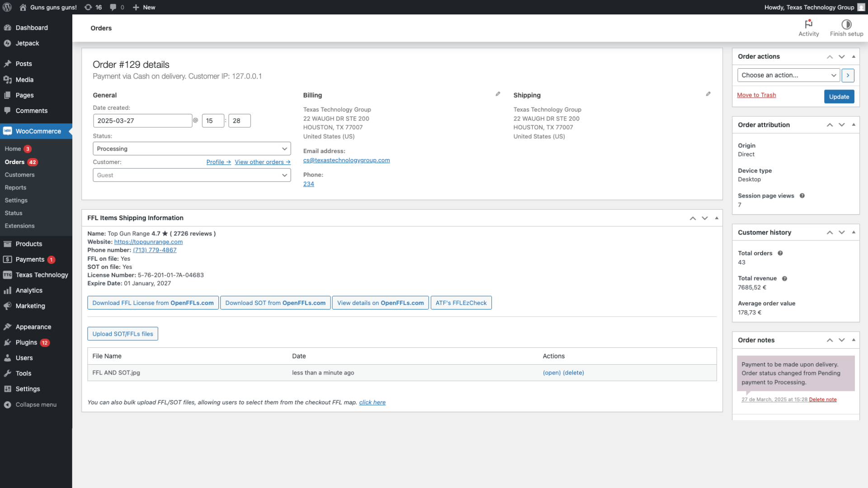Open the FFL AND SOT.jpg file
868x488 pixels.
[x=552, y=373]
